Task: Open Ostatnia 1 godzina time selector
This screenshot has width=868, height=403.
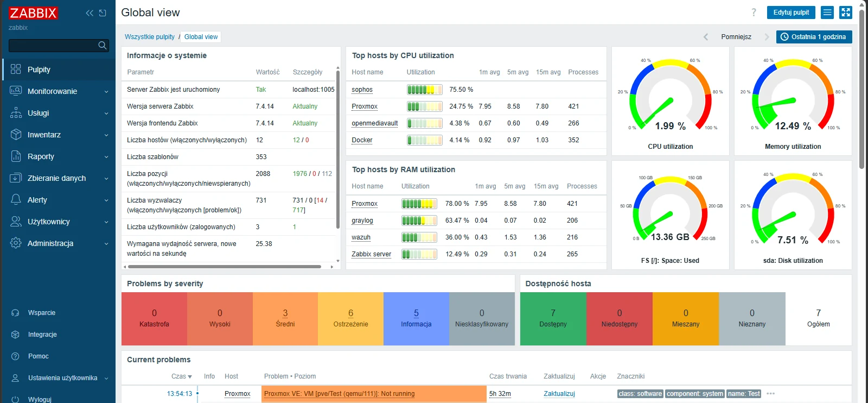Action: (x=814, y=37)
